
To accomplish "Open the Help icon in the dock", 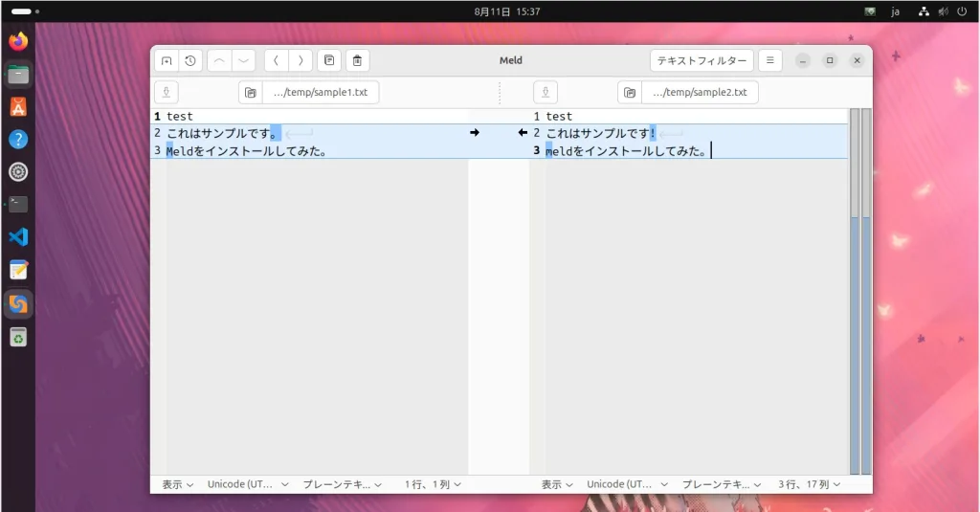I will (x=18, y=140).
